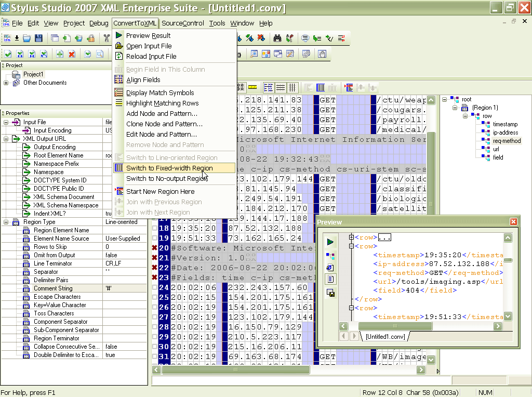This screenshot has width=532, height=397.
Task: Click the green checkmark validate document icon
Action: [8, 54]
